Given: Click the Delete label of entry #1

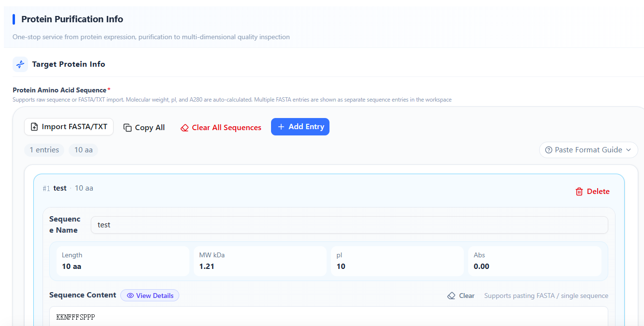Looking at the screenshot, I should point(598,192).
